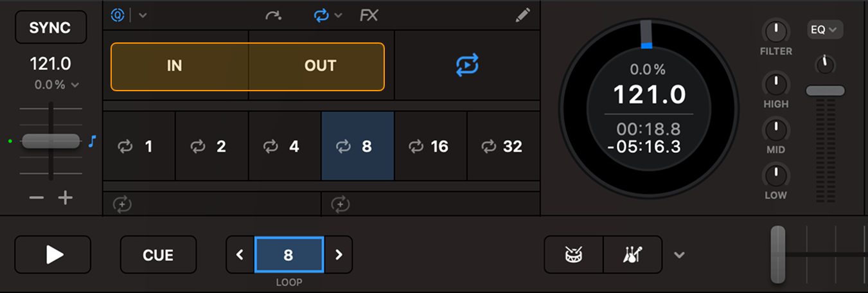Click the blue loop mode icon

(321, 15)
